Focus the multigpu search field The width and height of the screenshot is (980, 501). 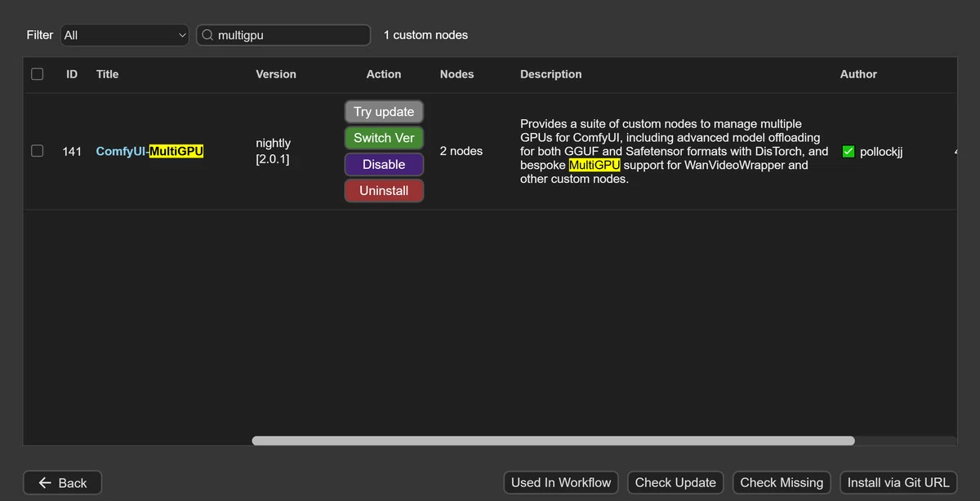click(283, 35)
